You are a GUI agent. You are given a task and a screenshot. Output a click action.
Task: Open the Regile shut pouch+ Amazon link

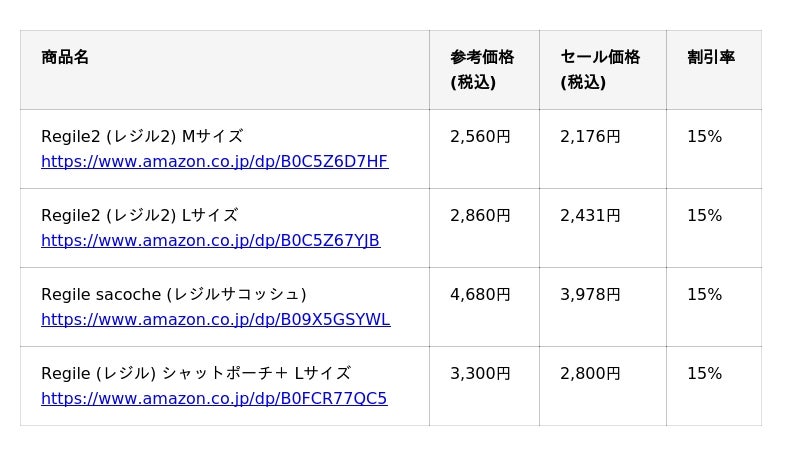tap(214, 398)
